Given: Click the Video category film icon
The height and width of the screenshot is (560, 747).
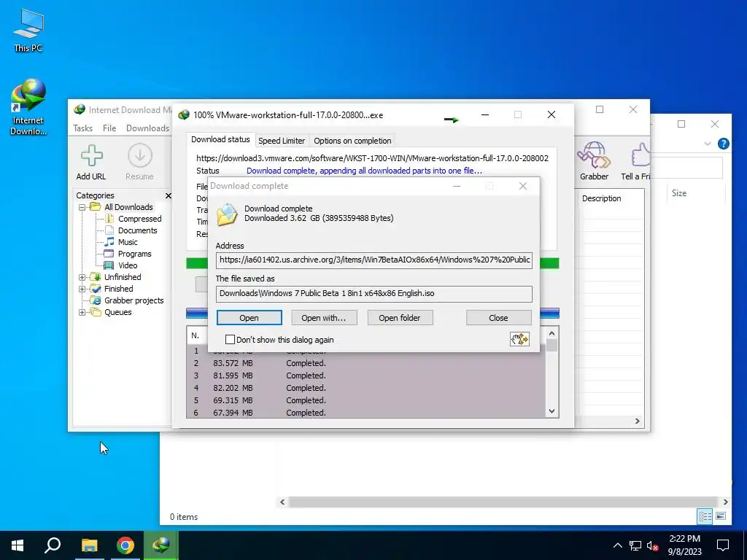Looking at the screenshot, I should [109, 265].
